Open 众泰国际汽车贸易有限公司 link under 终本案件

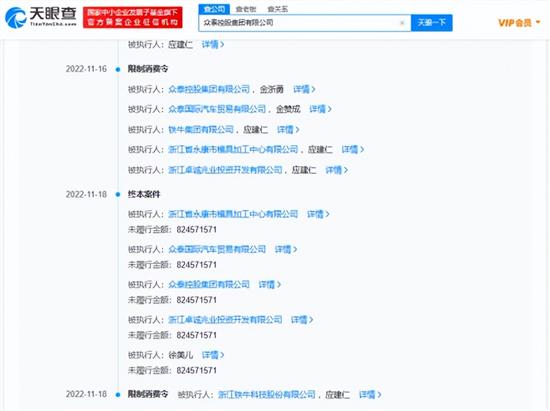(x=217, y=249)
